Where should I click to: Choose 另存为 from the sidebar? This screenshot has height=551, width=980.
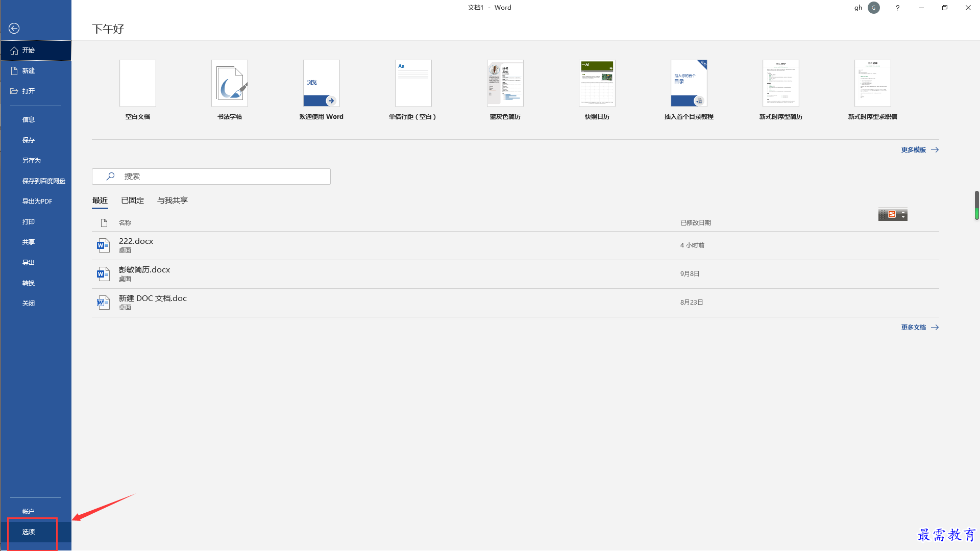pos(36,161)
